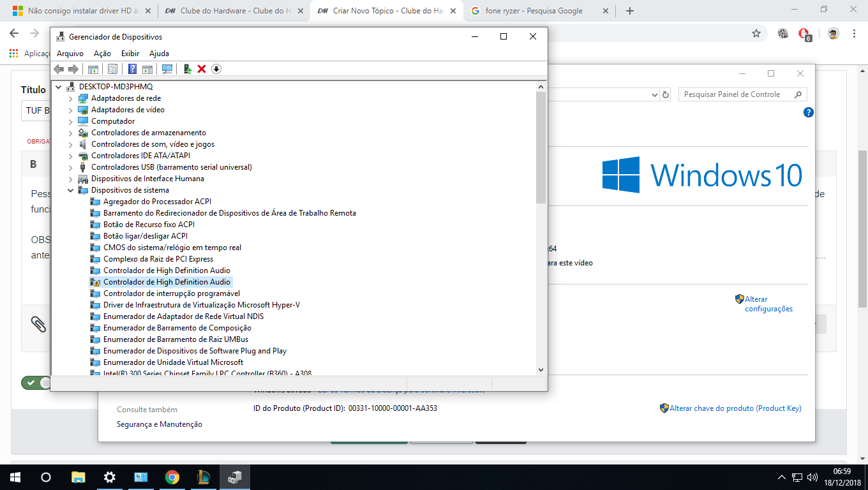The image size is (868, 490).
Task: Open League of Legends taskbar icon
Action: 203,477
